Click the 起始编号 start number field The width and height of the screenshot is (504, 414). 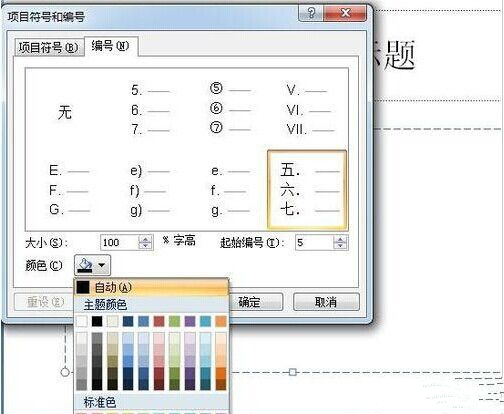coord(314,242)
